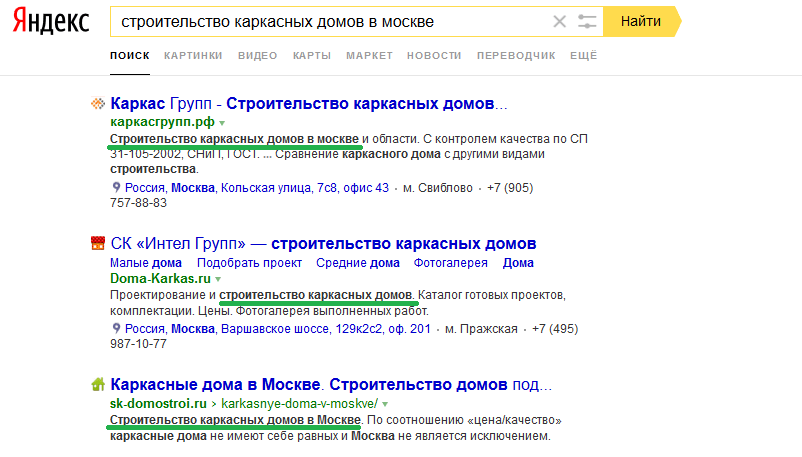
Task: Click location pin beside Варшавское шоссе address
Action: coord(115,328)
